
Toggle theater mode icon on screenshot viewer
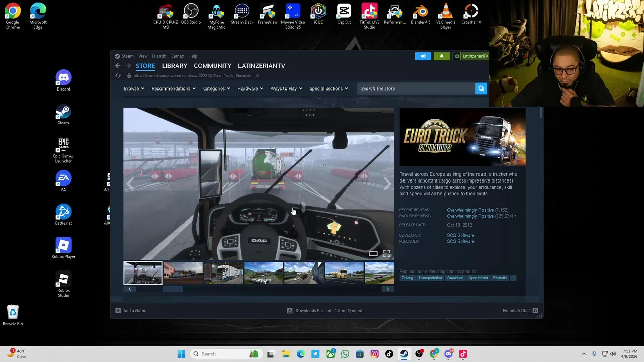tap(373, 254)
